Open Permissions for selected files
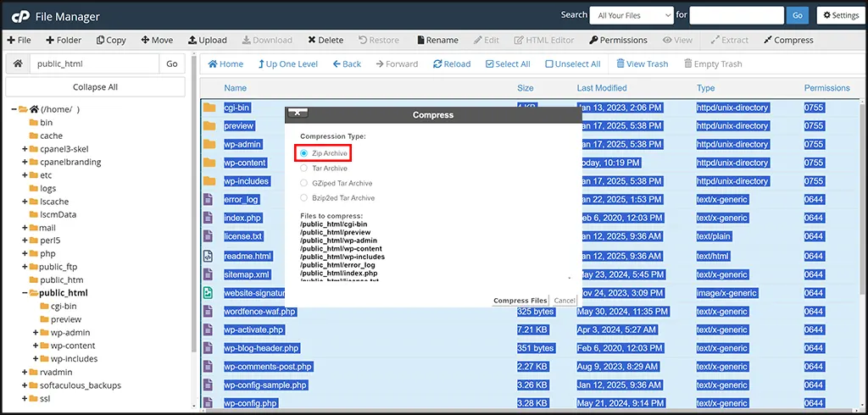Screen dimensions: 868x415 pos(618,40)
